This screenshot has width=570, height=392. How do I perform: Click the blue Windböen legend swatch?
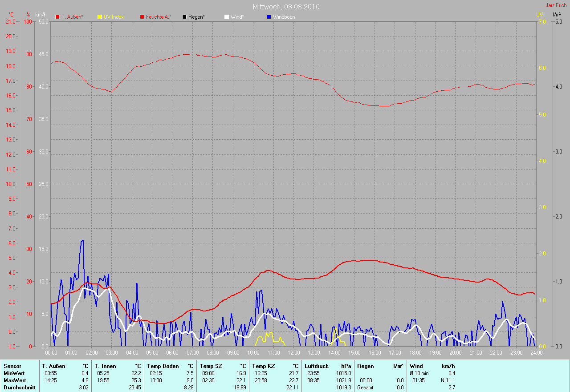269,17
